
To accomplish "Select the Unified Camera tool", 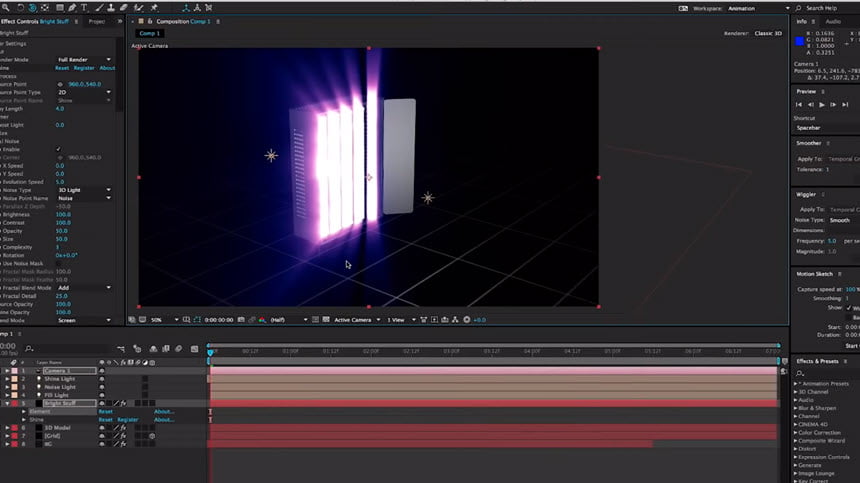I will [x=32, y=8].
